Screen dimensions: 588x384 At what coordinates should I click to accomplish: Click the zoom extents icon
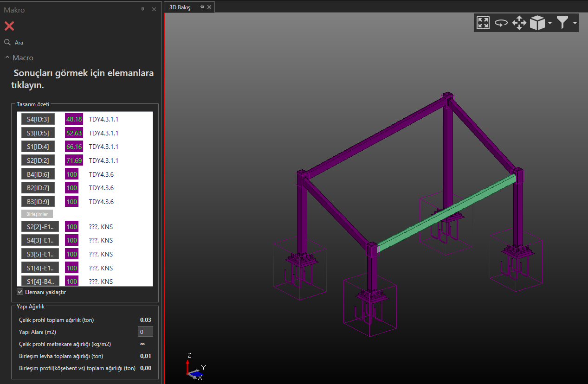pos(483,23)
